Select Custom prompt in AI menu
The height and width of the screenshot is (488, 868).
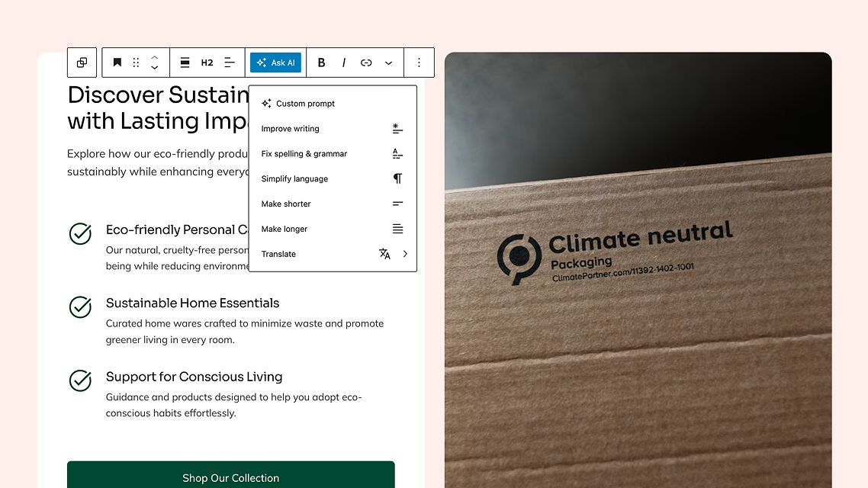(x=306, y=104)
